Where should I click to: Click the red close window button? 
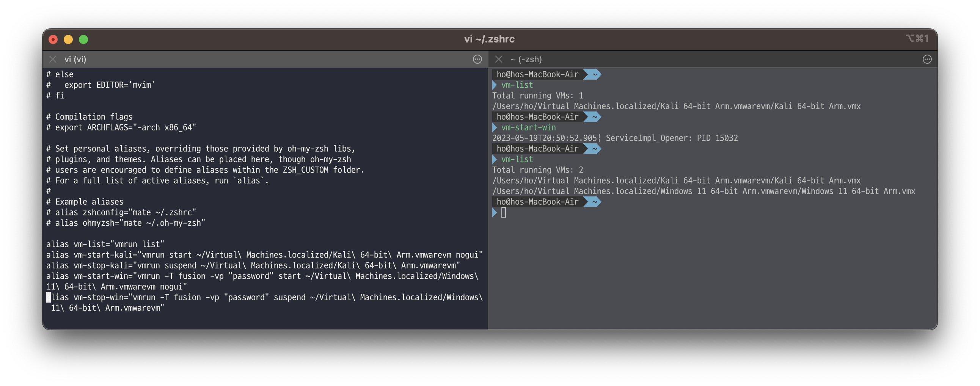[x=53, y=39]
